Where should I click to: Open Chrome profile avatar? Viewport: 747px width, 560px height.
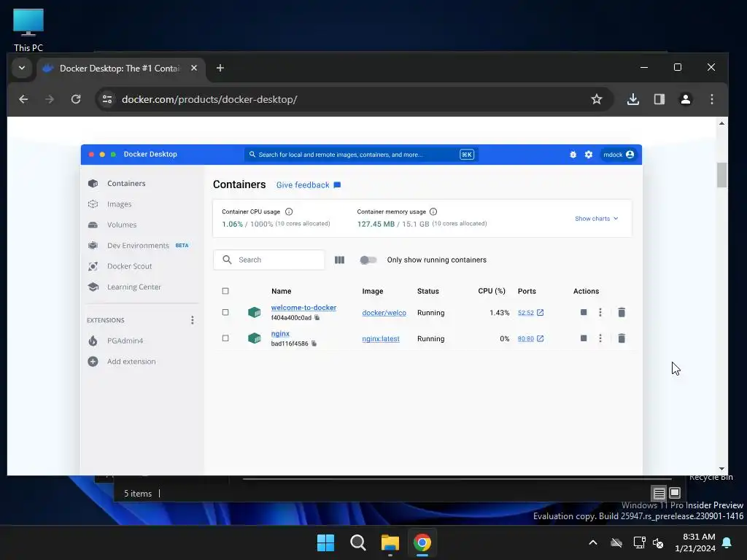pos(686,99)
